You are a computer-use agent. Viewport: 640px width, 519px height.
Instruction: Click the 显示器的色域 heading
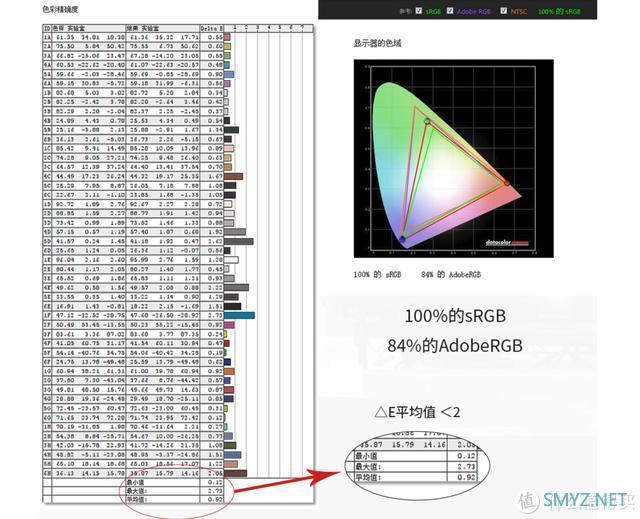378,43
